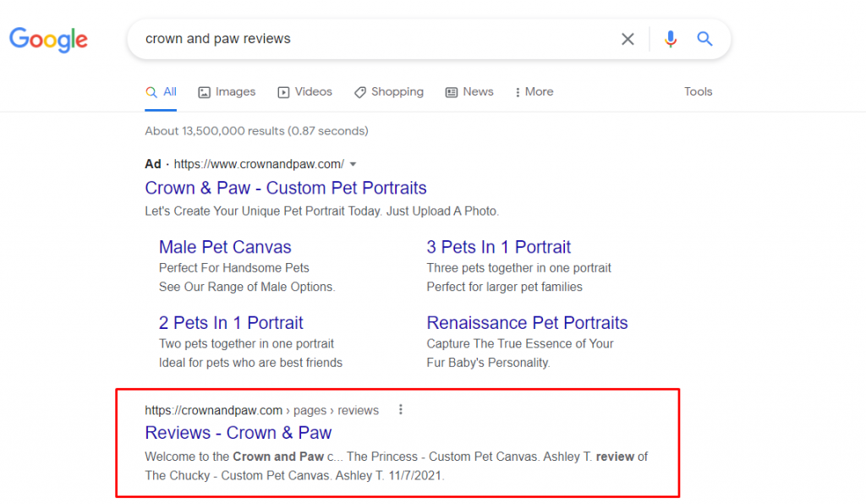The image size is (866, 504).
Task: Click the ad URL https://www.crownandpaw.com/
Action: pyautogui.click(x=259, y=165)
